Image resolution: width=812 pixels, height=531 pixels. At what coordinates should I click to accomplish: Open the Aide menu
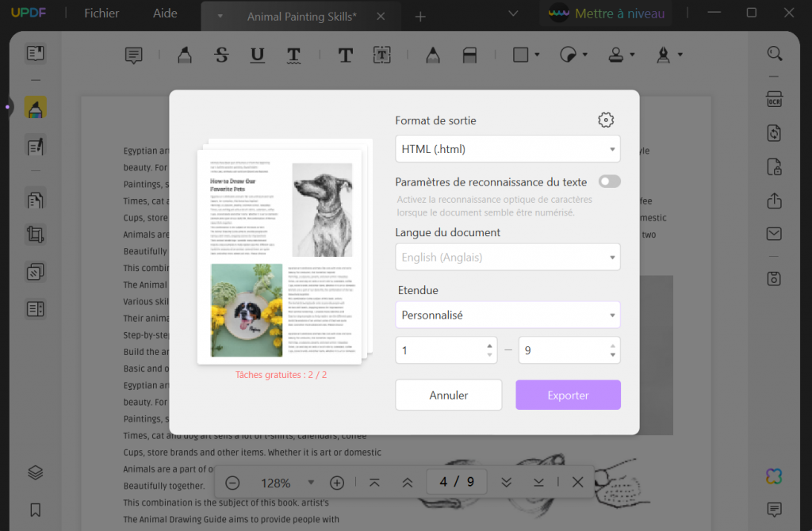pos(165,13)
